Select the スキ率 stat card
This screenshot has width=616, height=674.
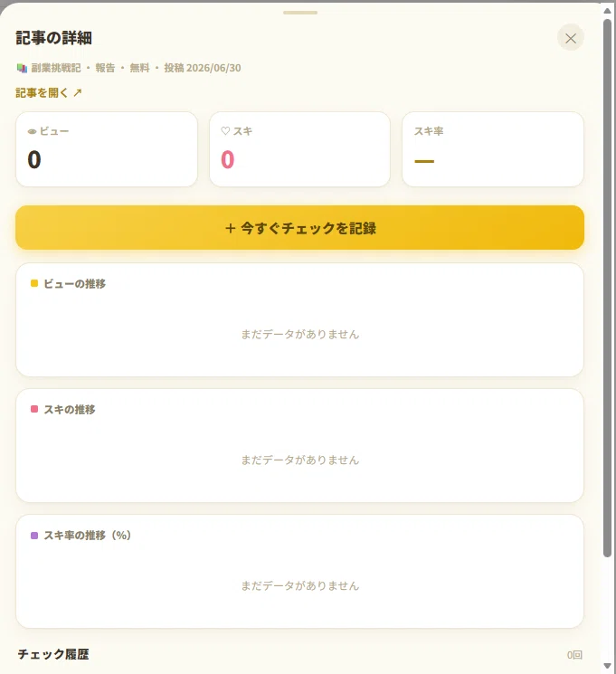point(493,149)
